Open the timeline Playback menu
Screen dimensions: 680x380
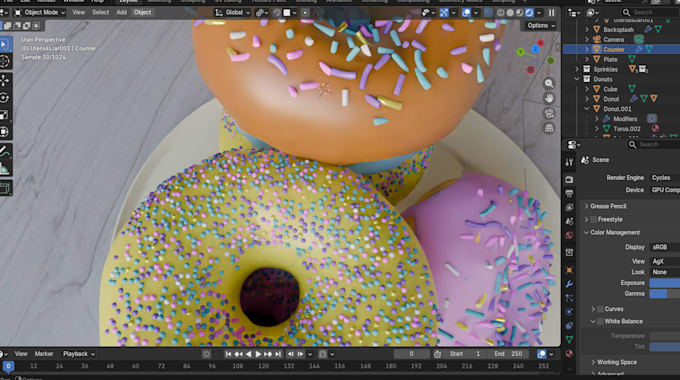(x=78, y=354)
